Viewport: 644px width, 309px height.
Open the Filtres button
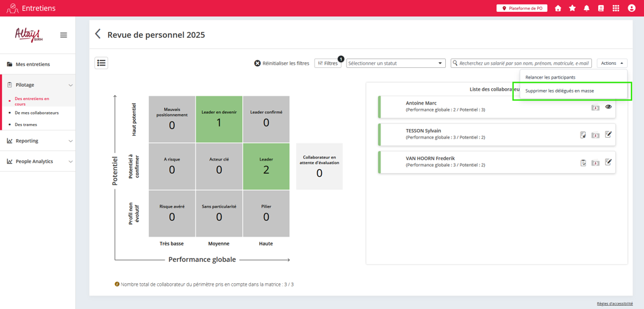tap(328, 63)
